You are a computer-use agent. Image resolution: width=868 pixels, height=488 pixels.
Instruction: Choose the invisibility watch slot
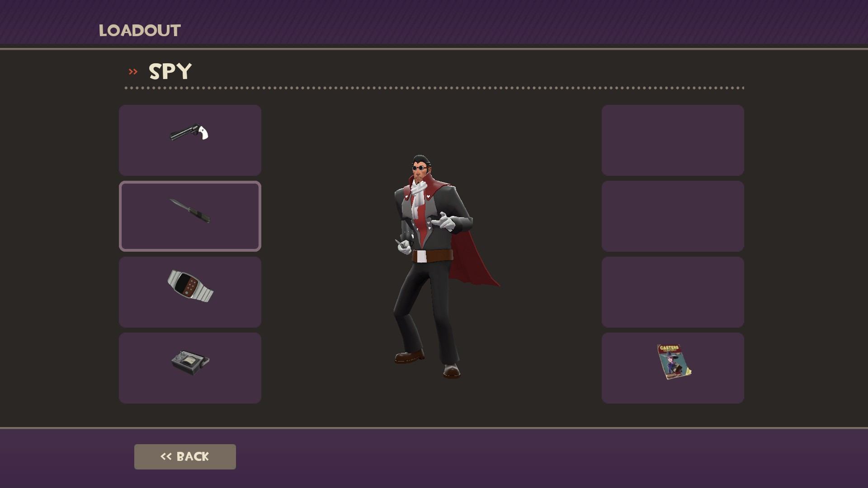tap(190, 292)
